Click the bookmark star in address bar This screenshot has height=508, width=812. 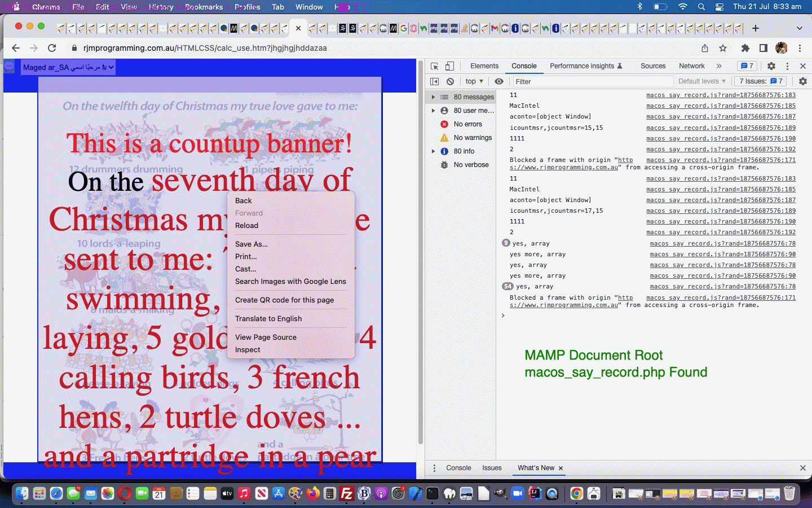click(723, 48)
